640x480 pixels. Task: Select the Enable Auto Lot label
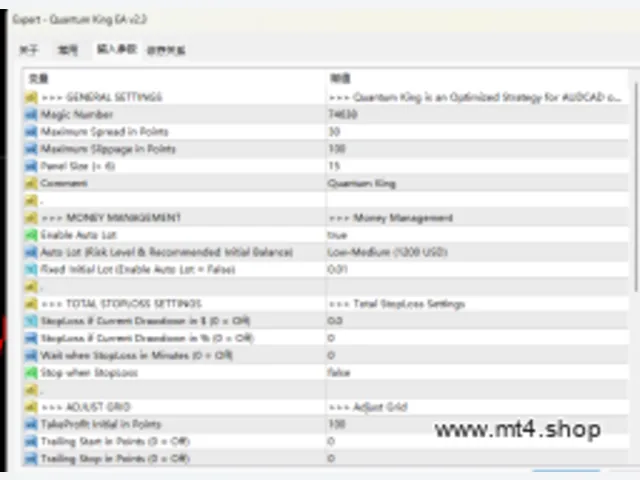(78, 235)
